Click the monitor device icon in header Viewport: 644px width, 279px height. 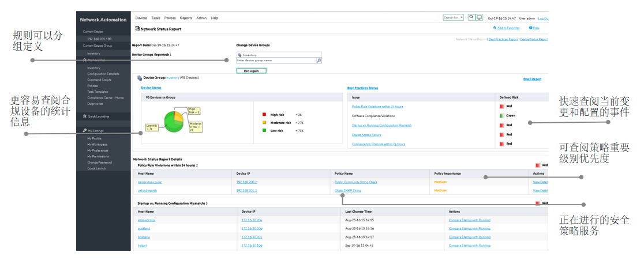(x=479, y=17)
